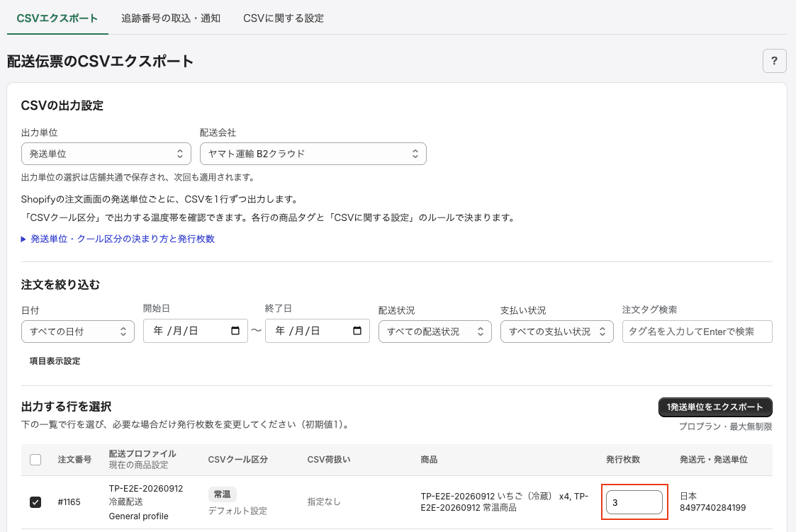The height and width of the screenshot is (532, 796).
Task: Click the 発行枚数 column header
Action: (x=623, y=460)
